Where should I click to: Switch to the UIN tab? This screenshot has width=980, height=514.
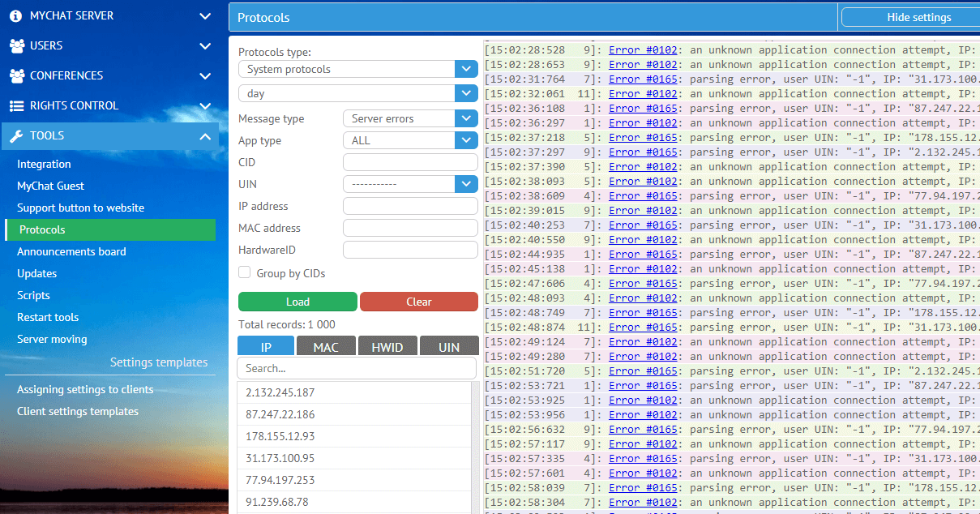(449, 347)
